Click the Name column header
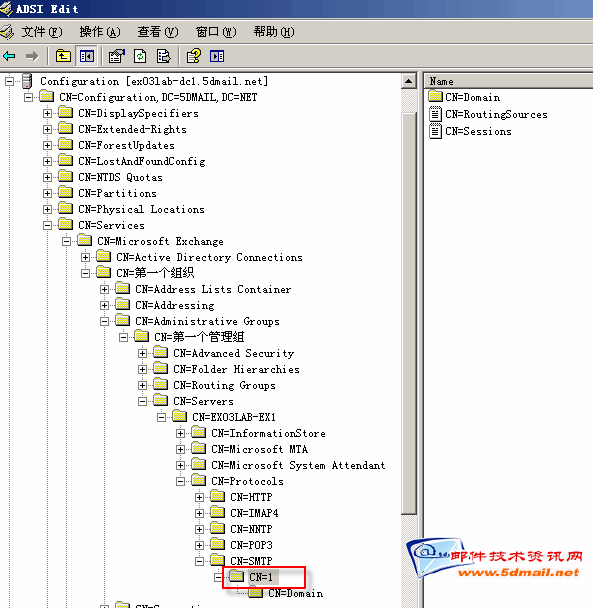Viewport: 593px width, 608px height. tap(508, 81)
